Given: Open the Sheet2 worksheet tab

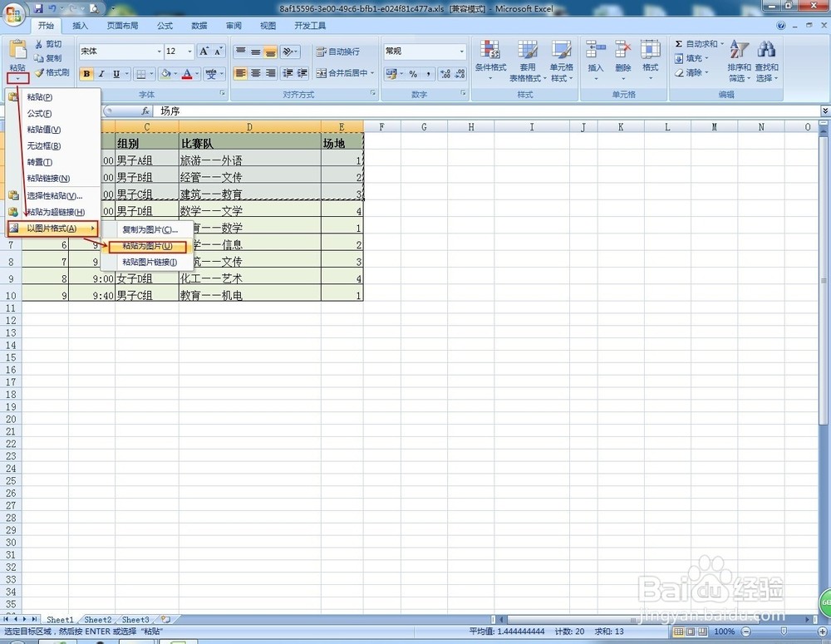Looking at the screenshot, I should click(x=98, y=619).
